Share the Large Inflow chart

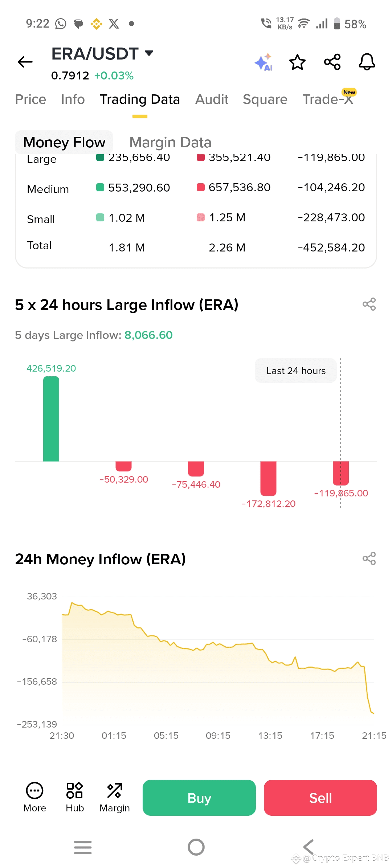pyautogui.click(x=369, y=304)
